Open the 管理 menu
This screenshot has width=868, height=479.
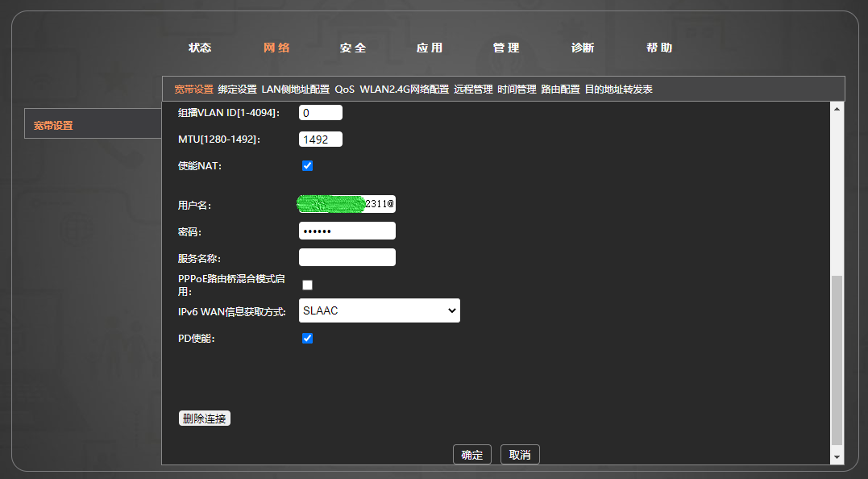pos(505,48)
